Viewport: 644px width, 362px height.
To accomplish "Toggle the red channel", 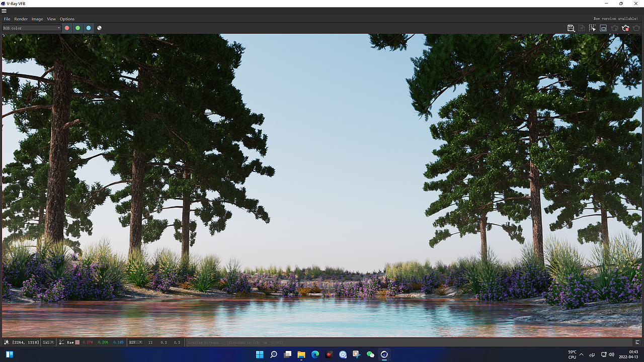I will click(67, 28).
